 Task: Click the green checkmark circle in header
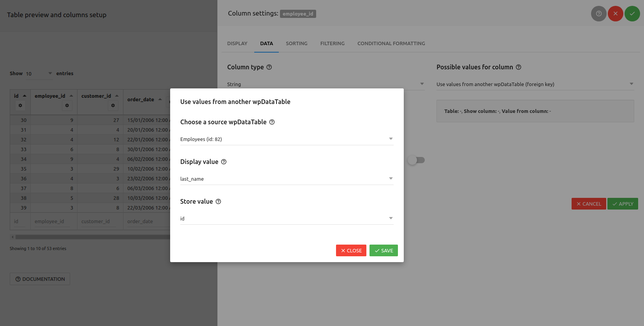click(x=632, y=14)
